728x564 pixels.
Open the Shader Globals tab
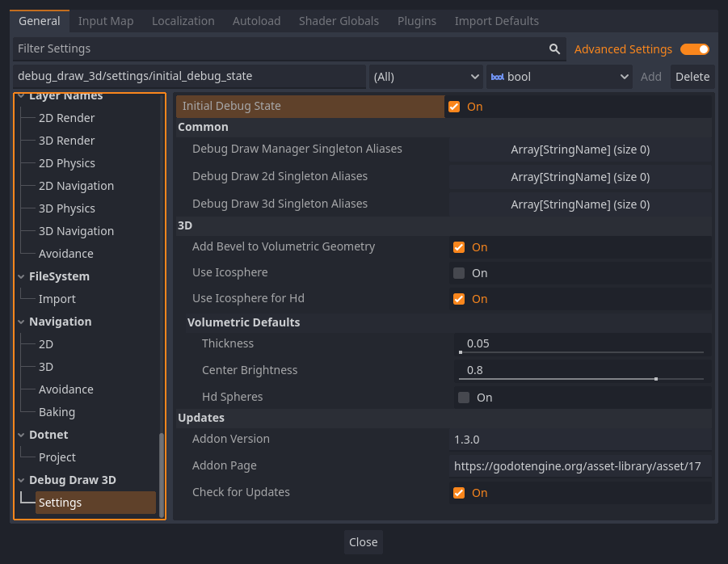pos(339,21)
